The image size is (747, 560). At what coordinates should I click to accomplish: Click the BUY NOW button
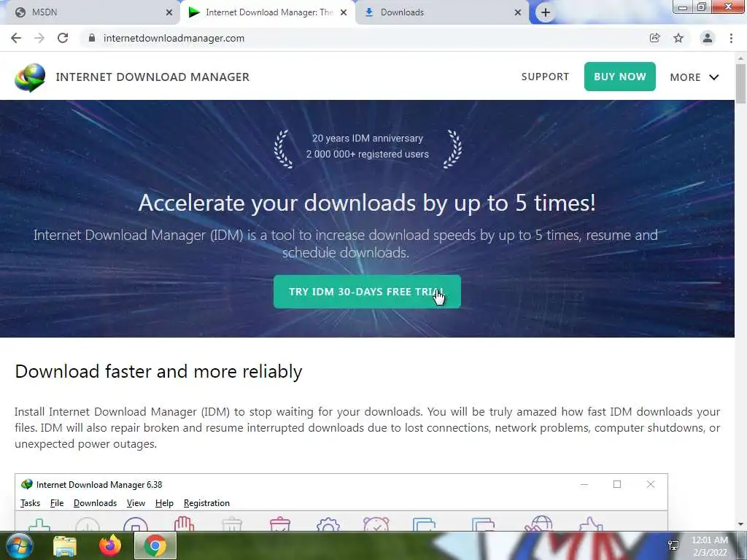pos(620,77)
